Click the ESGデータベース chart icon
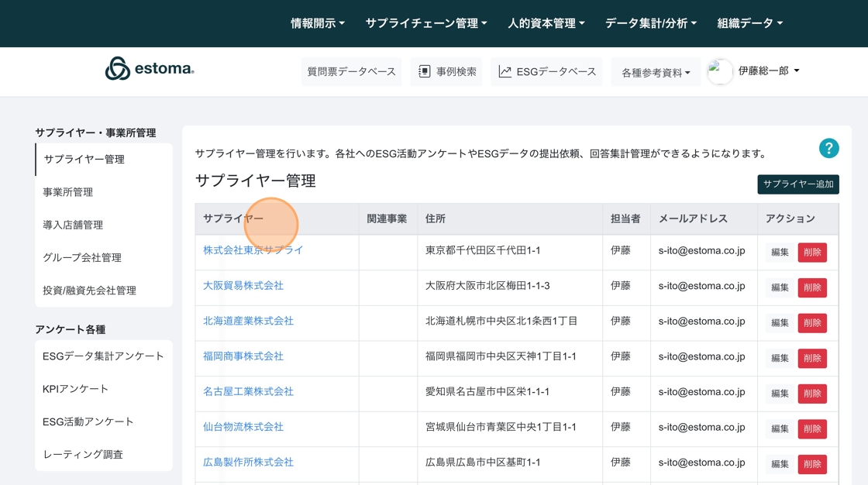The image size is (868, 485). [505, 71]
